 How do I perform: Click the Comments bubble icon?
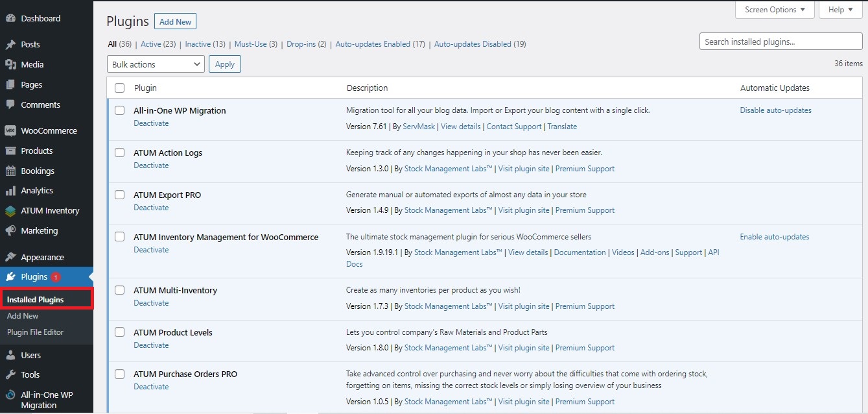[10, 105]
